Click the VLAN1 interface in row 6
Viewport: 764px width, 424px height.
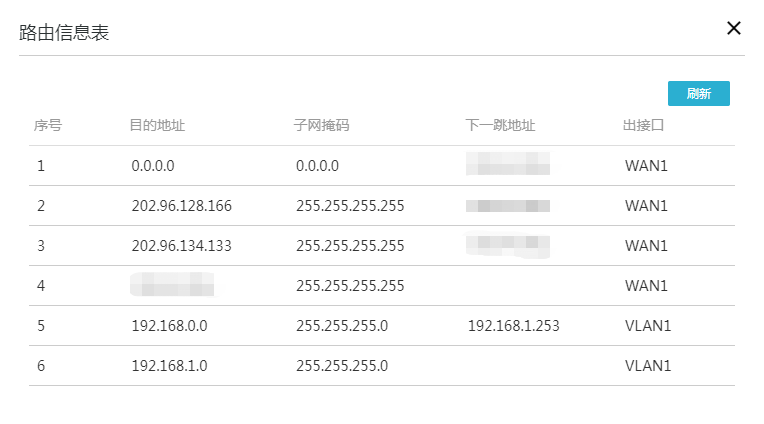(x=648, y=366)
